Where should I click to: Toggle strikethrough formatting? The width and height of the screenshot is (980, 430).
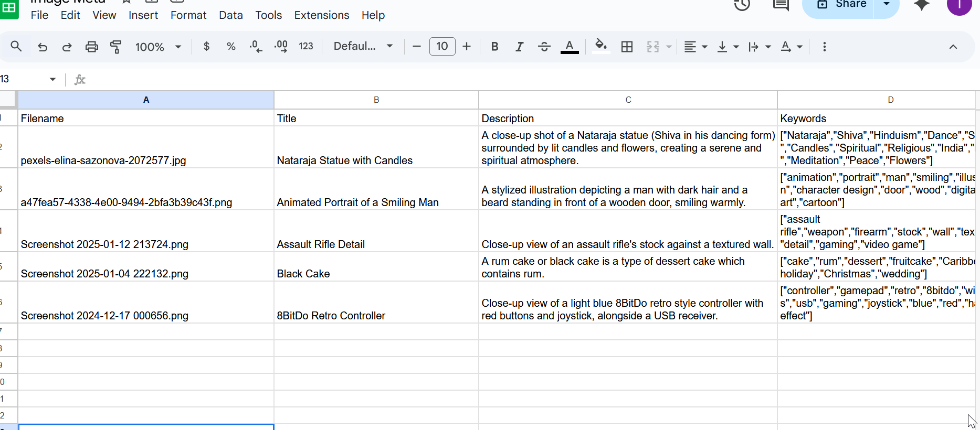click(x=544, y=47)
